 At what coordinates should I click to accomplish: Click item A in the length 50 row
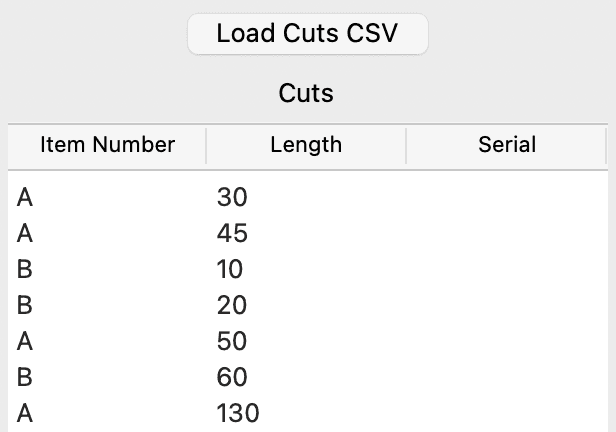click(x=25, y=342)
